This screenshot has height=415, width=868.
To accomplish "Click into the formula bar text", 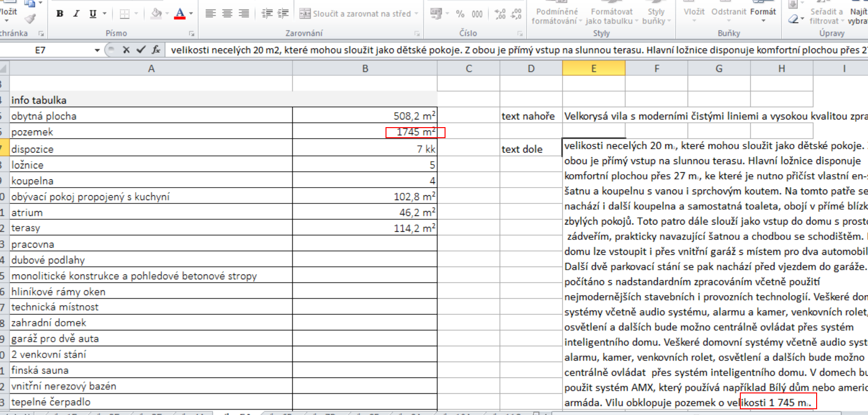I will coord(517,50).
